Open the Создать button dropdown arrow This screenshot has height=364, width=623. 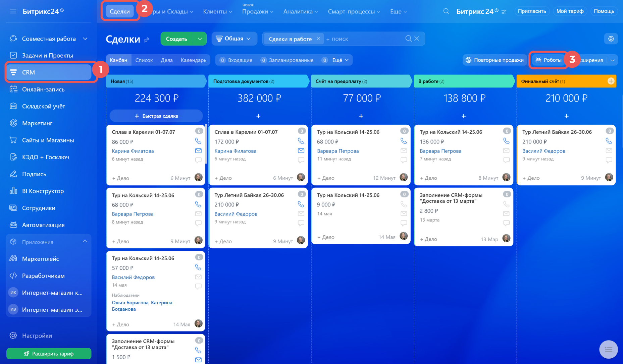[x=200, y=39]
